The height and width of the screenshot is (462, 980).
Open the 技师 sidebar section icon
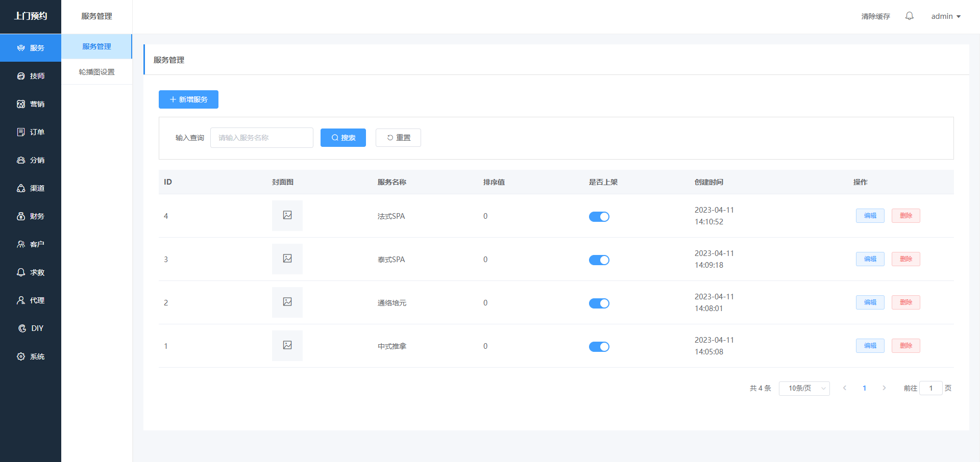pyautogui.click(x=21, y=76)
